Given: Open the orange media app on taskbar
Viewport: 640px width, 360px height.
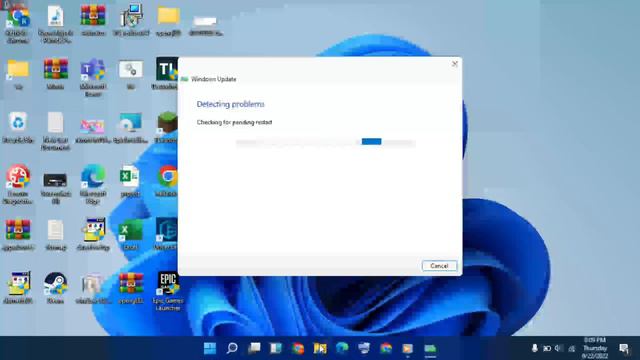Looking at the screenshot, I should click(408, 348).
